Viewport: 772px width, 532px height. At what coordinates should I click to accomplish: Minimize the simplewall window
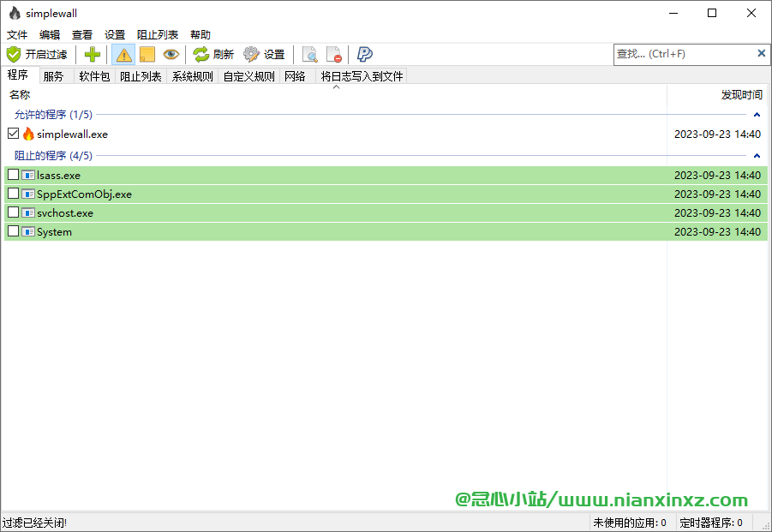click(x=673, y=14)
